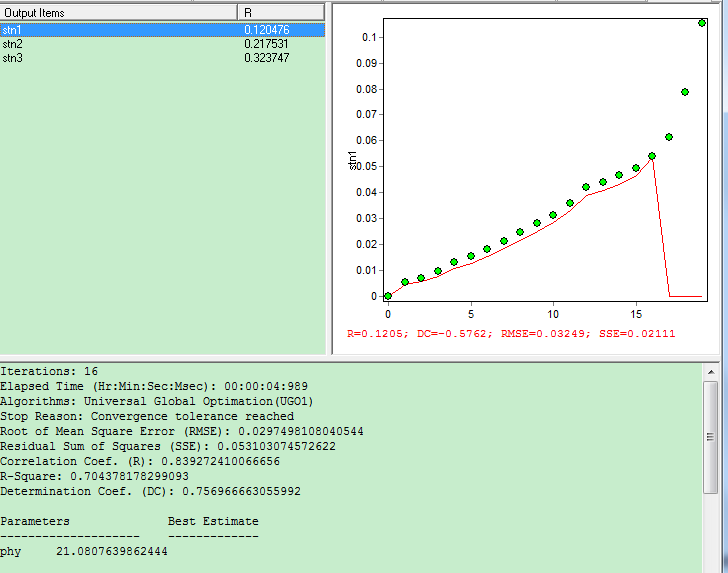The height and width of the screenshot is (573, 728).
Task: Select the stn2 output item
Action: tap(14, 44)
